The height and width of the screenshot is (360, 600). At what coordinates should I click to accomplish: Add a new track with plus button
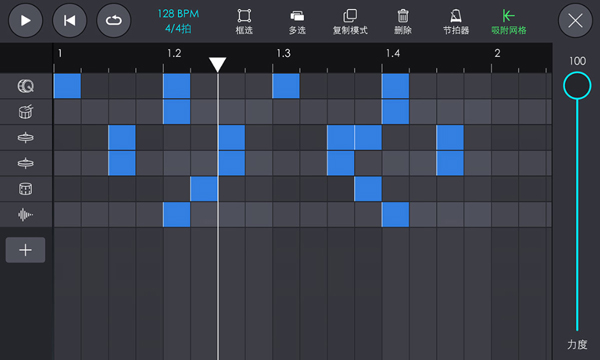[x=25, y=250]
